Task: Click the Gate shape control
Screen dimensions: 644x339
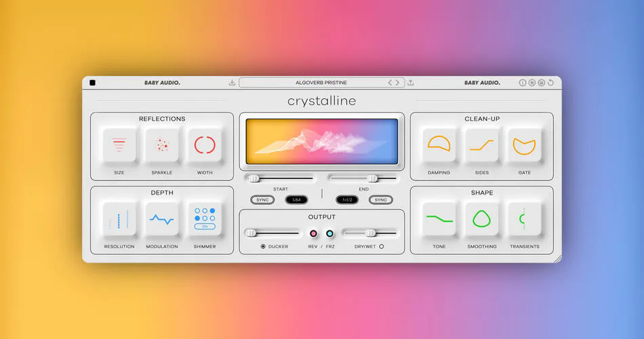Action: tap(525, 145)
